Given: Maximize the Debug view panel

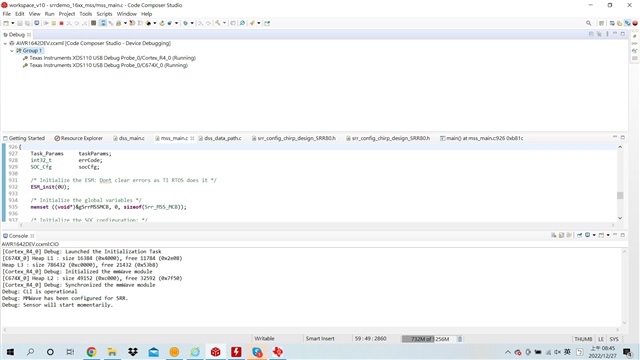Looking at the screenshot, I should 622,34.
